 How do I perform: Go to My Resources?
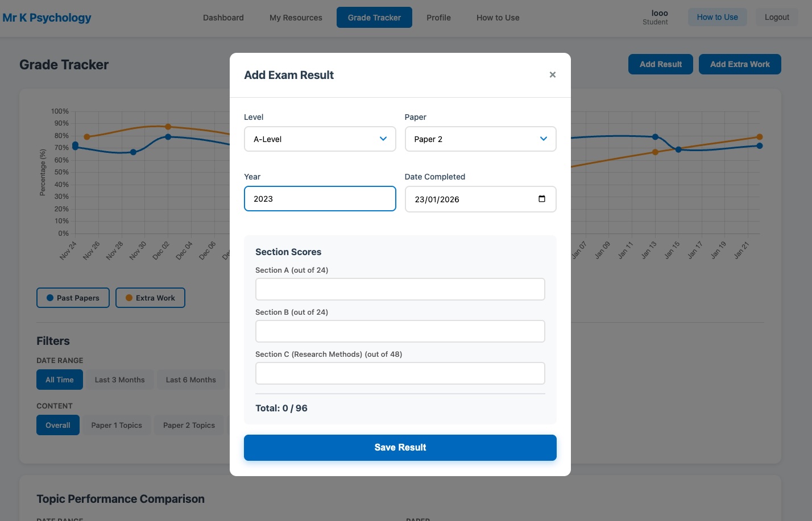click(296, 18)
